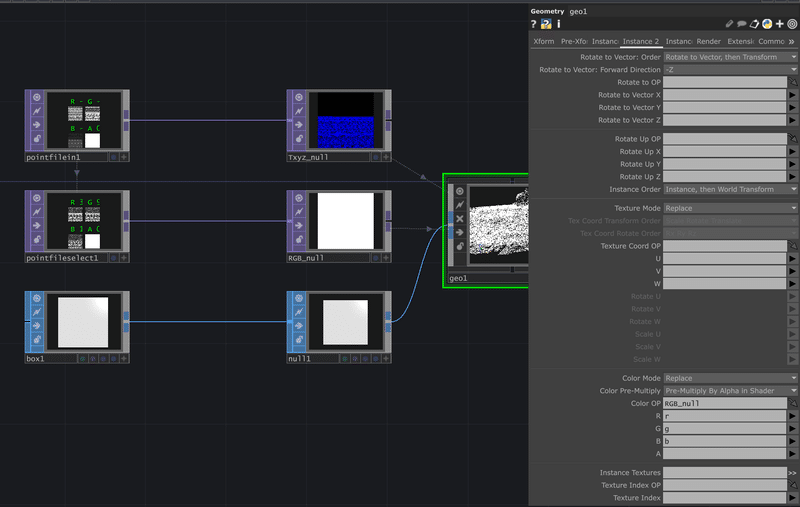Open Color Pre-Multiply dropdown

coord(731,391)
